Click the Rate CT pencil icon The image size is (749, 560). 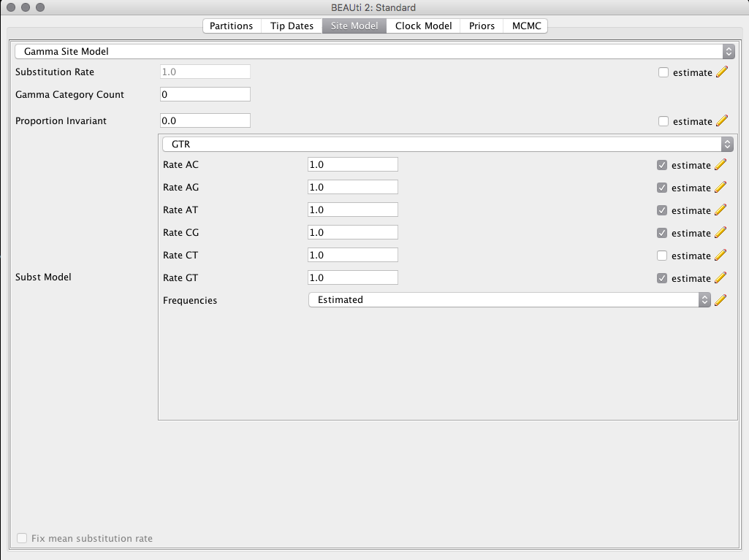tap(721, 256)
